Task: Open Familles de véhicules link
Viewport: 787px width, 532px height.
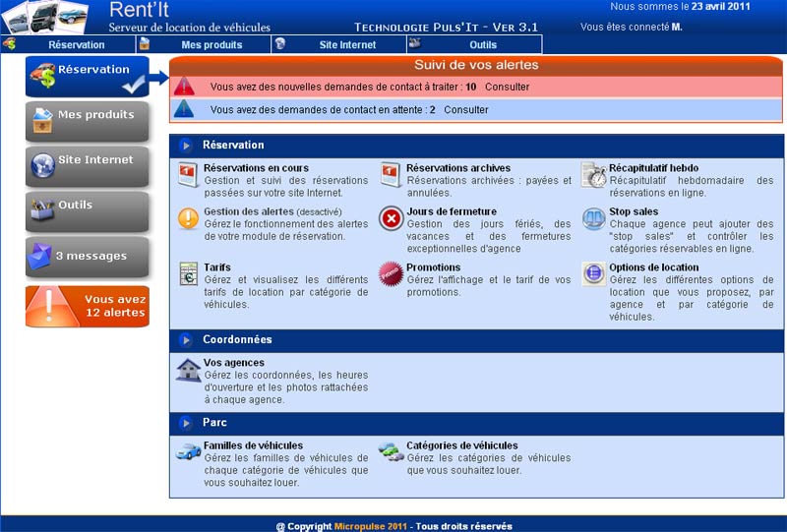Action: tap(253, 445)
